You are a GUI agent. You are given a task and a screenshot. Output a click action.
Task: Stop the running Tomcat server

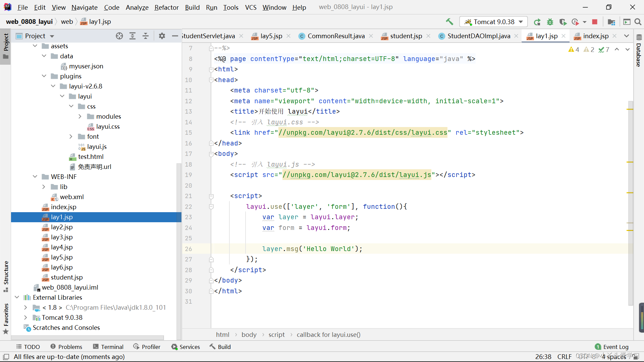tap(595, 22)
